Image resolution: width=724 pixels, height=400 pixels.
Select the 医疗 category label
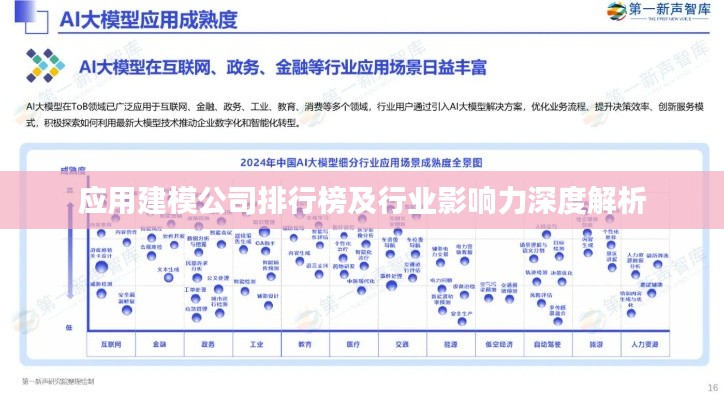click(x=353, y=343)
